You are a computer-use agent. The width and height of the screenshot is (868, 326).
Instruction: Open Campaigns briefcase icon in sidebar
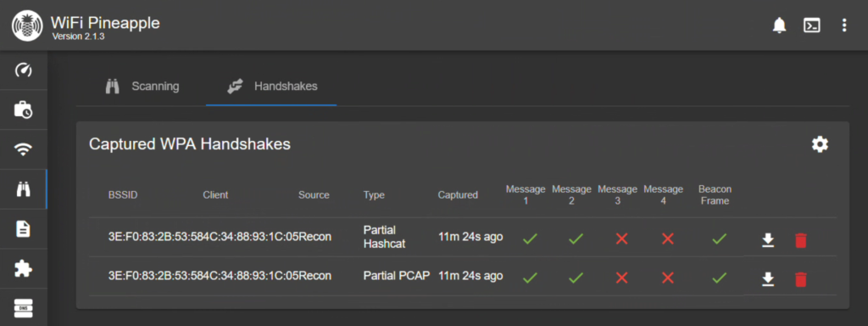tap(23, 110)
